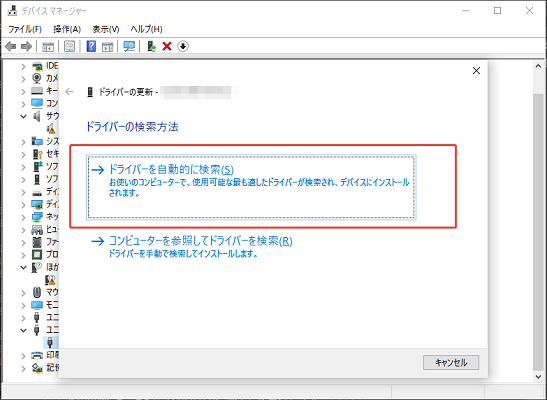Select the speaker icon of the sound category
The width and height of the screenshot is (547, 400).
tap(37, 116)
